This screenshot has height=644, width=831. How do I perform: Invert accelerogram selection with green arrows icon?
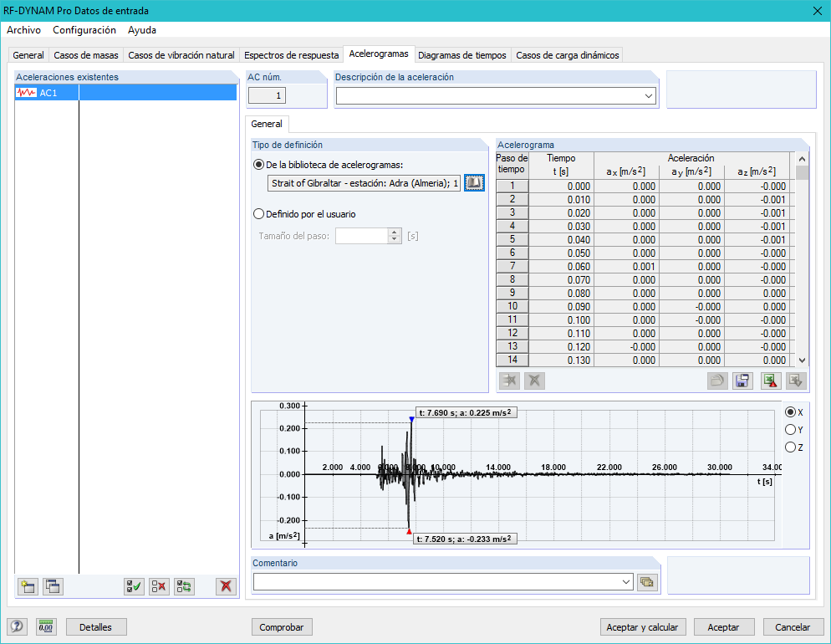185,586
